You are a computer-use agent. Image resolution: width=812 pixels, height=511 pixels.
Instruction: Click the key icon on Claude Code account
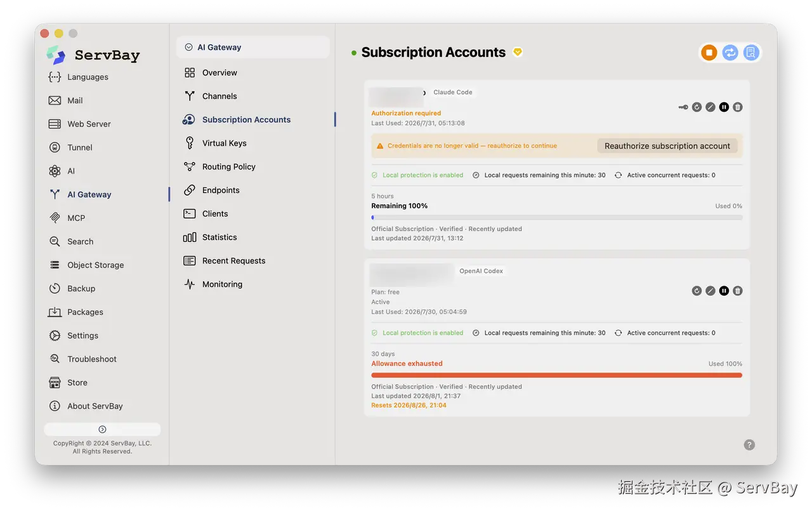(683, 107)
